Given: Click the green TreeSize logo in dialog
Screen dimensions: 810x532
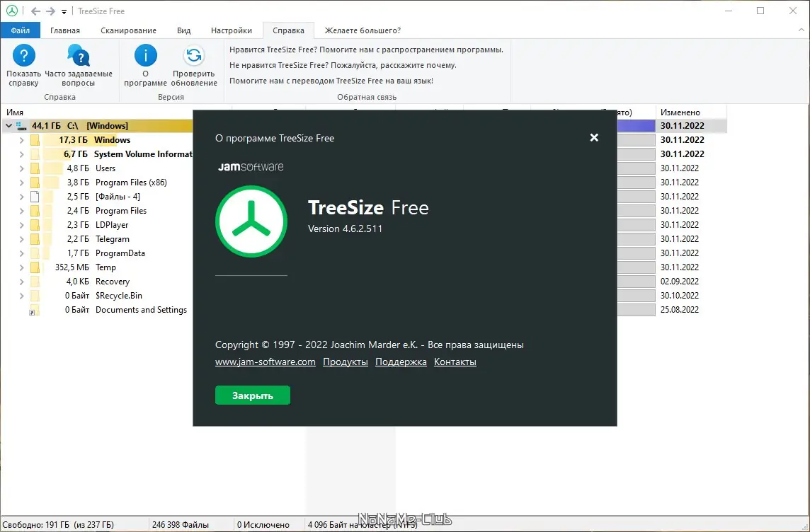Looking at the screenshot, I should coord(251,221).
